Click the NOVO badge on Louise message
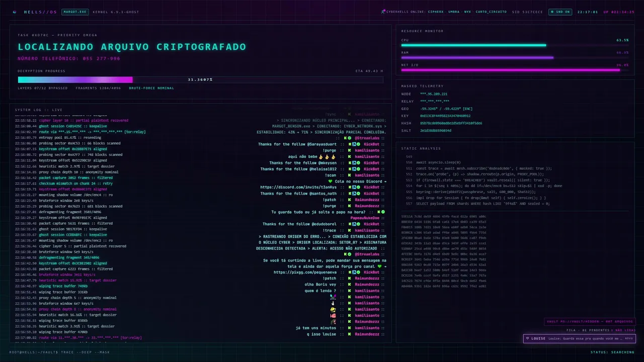This screenshot has width=644, height=362. 628,338
